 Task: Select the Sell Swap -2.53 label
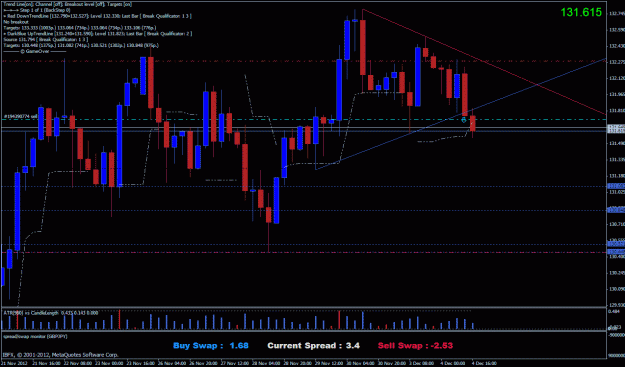415,345
